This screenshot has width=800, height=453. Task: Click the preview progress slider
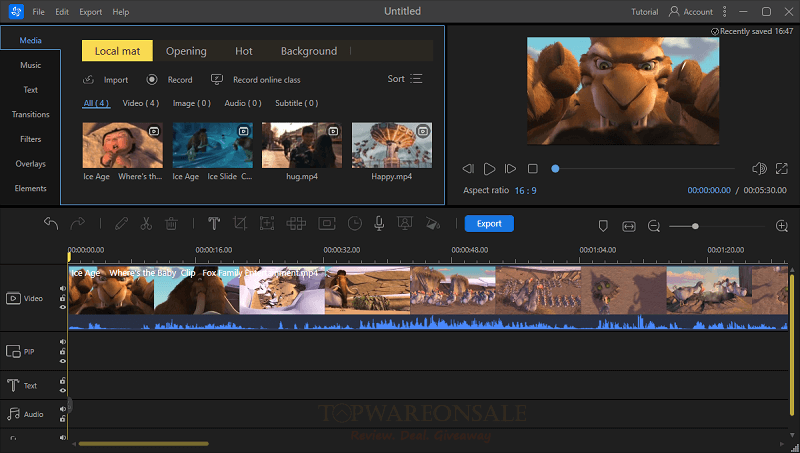(x=645, y=168)
